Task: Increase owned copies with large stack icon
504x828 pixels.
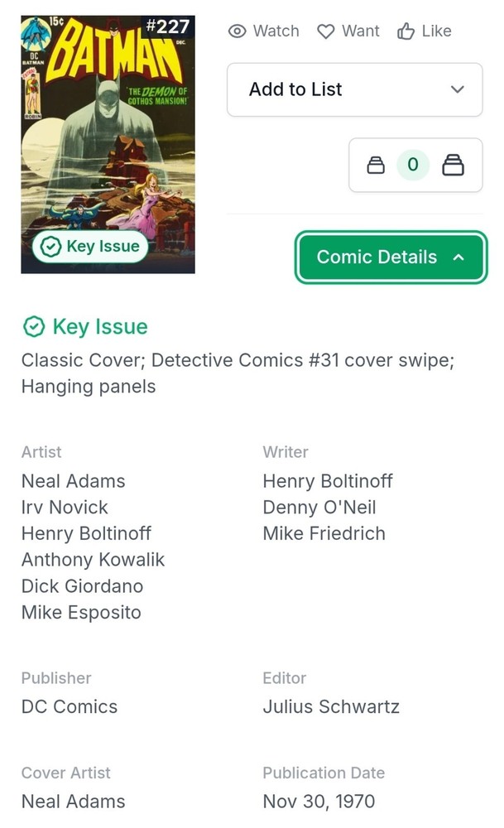Action: pyautogui.click(x=453, y=165)
